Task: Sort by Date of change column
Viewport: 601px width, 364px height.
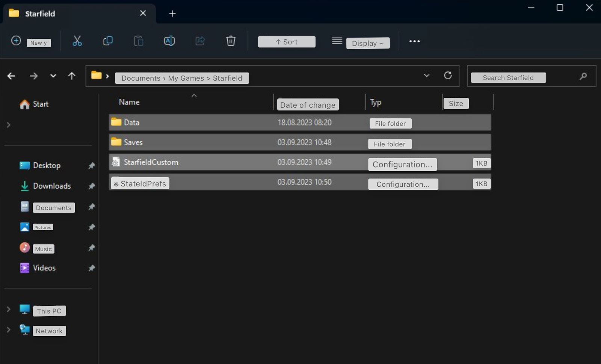Action: (308, 105)
